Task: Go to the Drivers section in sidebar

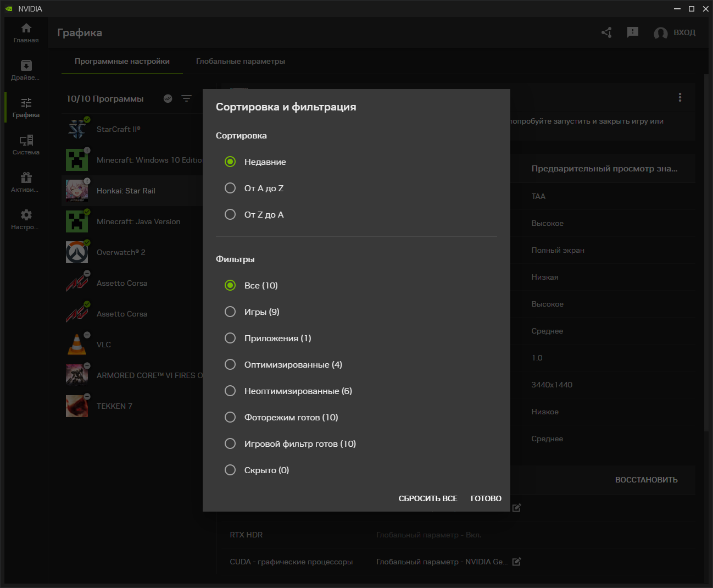Action: point(26,70)
